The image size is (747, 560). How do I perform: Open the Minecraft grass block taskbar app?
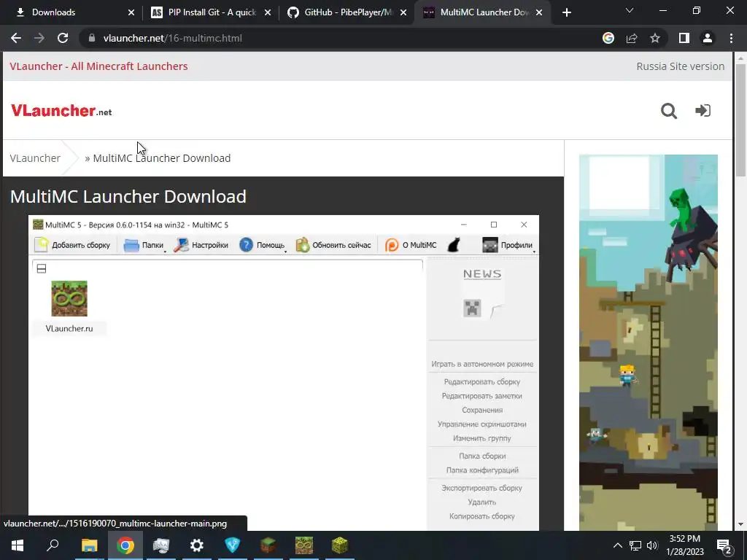[x=268, y=545]
